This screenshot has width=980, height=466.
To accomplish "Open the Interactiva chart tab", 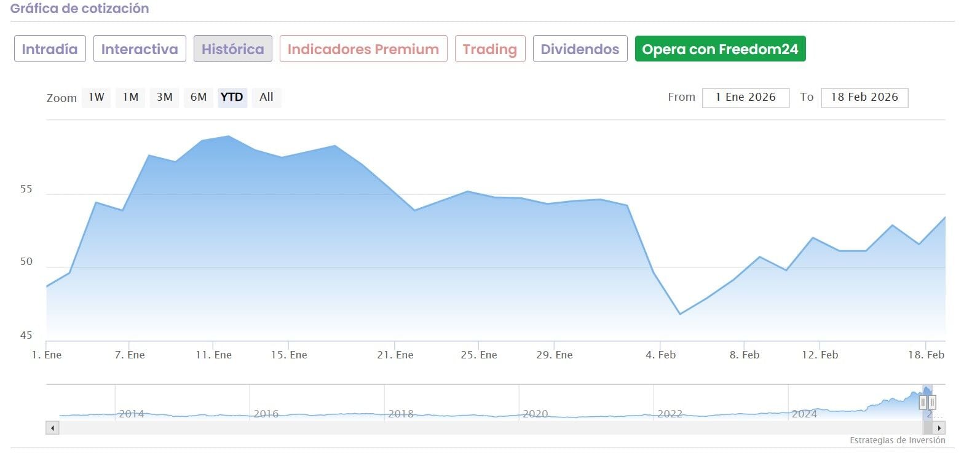I will (140, 49).
